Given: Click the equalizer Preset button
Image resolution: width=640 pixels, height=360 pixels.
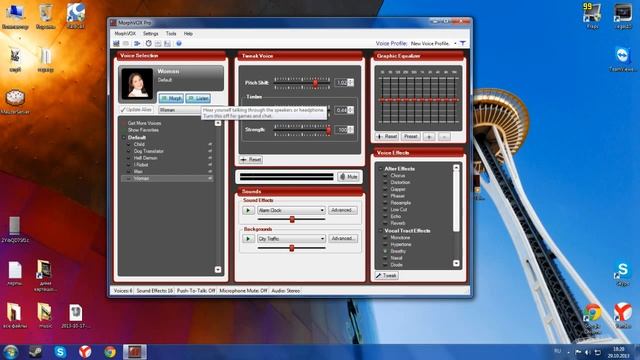Looking at the screenshot, I should point(411,136).
